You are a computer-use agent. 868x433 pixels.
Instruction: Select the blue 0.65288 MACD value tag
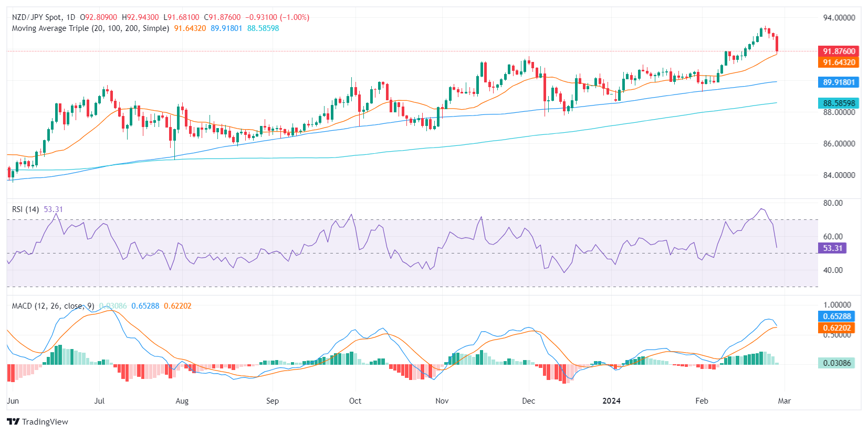pos(836,316)
